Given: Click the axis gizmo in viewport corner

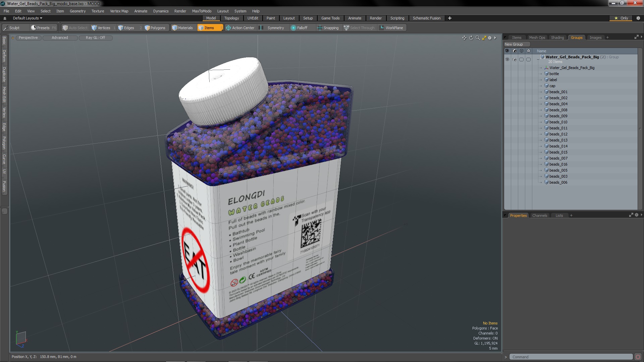Looking at the screenshot, I should (x=21, y=339).
